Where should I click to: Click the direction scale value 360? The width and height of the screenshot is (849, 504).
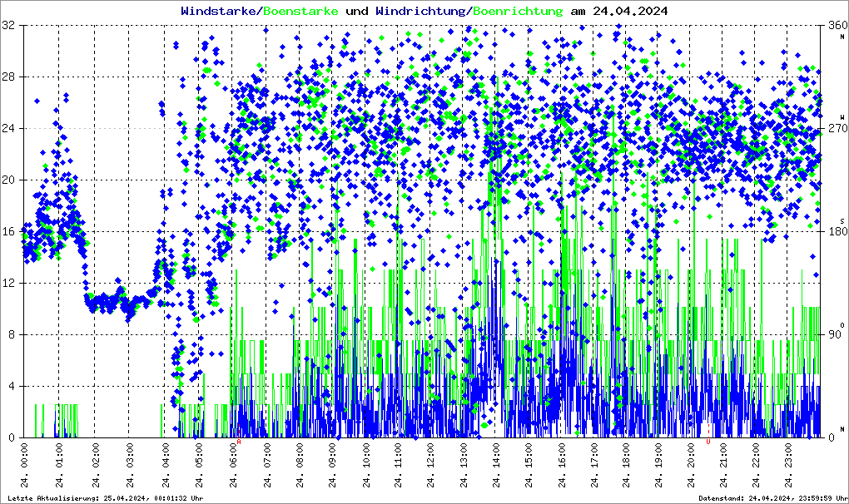(837, 25)
